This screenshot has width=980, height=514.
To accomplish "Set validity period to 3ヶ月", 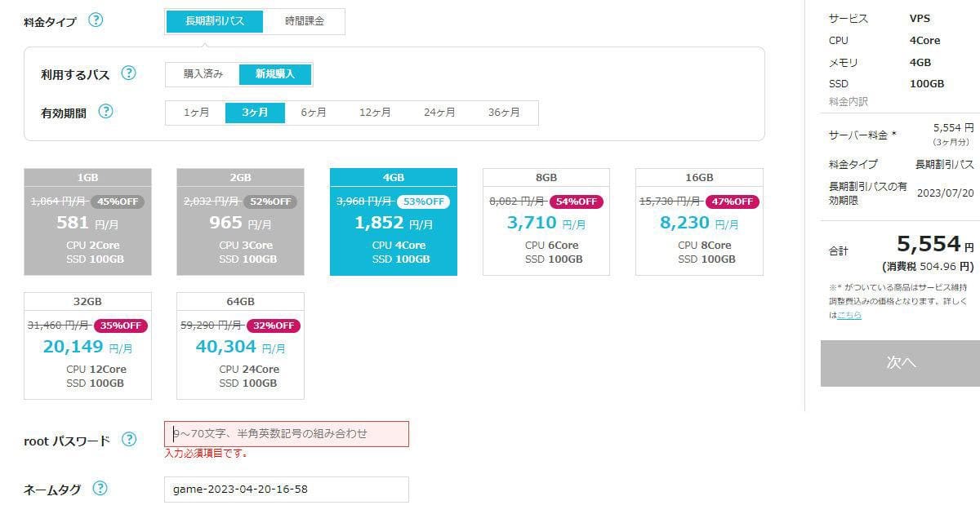I will pyautogui.click(x=255, y=113).
